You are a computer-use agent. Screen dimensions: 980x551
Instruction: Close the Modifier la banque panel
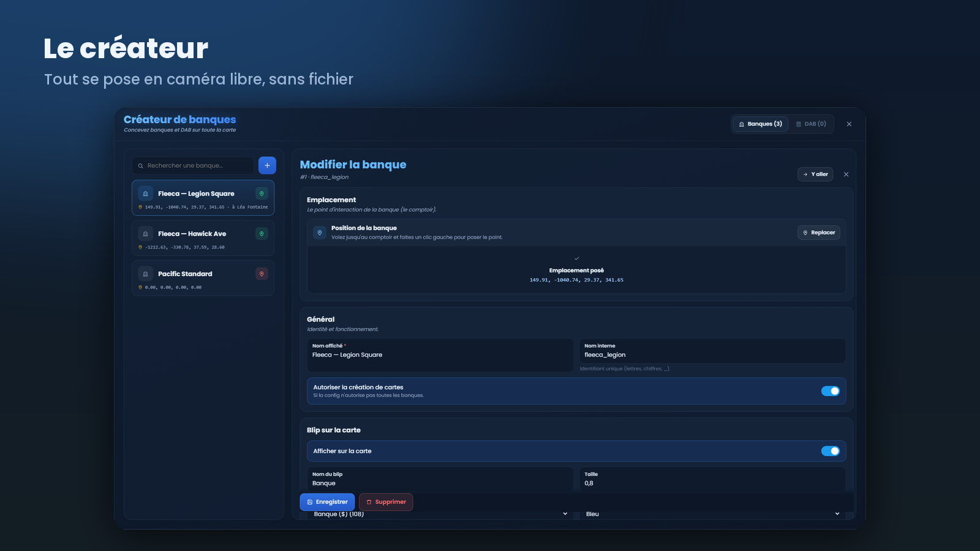point(846,174)
